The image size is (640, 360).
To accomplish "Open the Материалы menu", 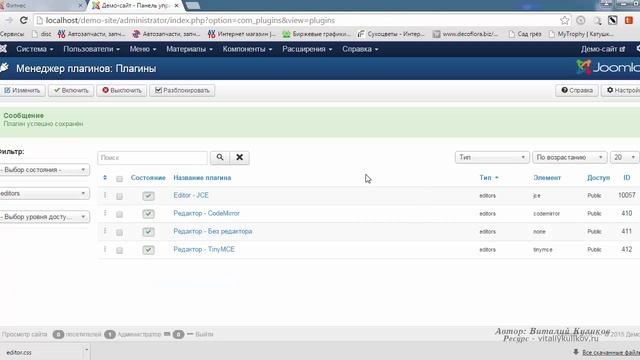I will pos(189,49).
